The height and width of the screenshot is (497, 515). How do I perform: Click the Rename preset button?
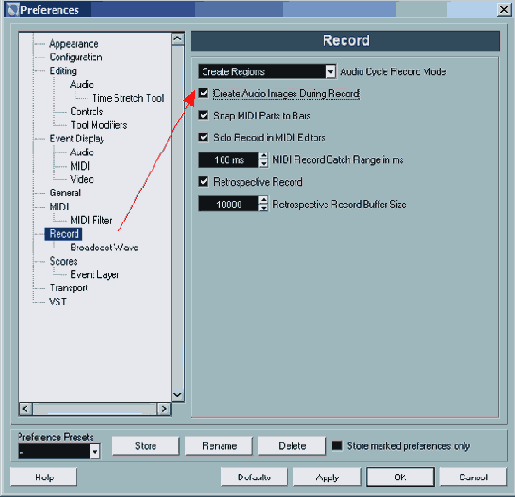click(x=219, y=446)
